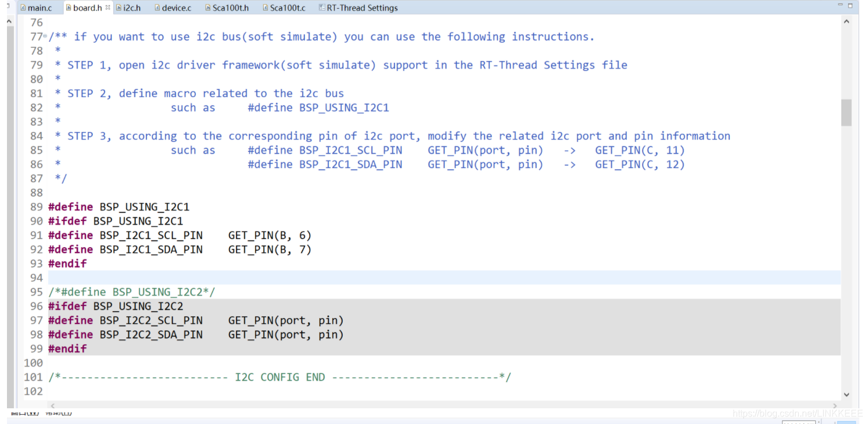Click the closing '*/' on line 87
868x424 pixels.
point(61,179)
